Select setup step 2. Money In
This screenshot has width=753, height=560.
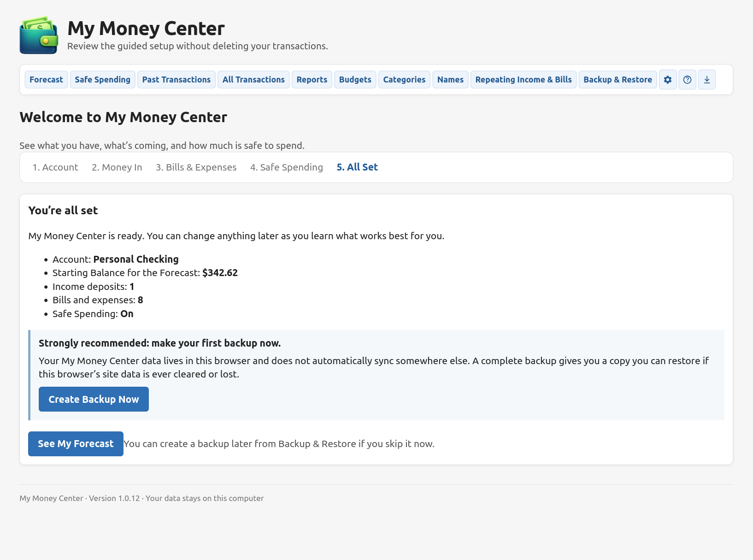[117, 167]
